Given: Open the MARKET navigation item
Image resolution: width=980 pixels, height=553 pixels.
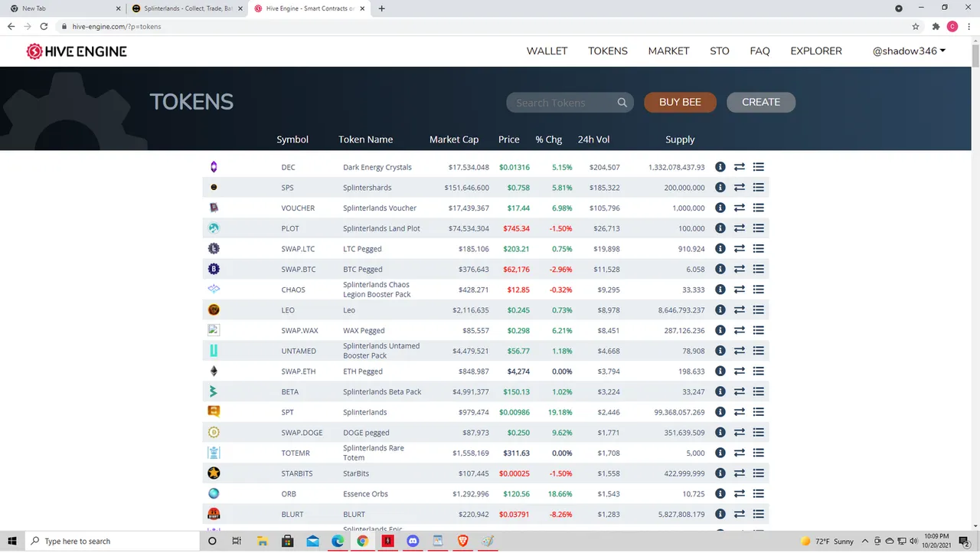Looking at the screenshot, I should coord(668,51).
